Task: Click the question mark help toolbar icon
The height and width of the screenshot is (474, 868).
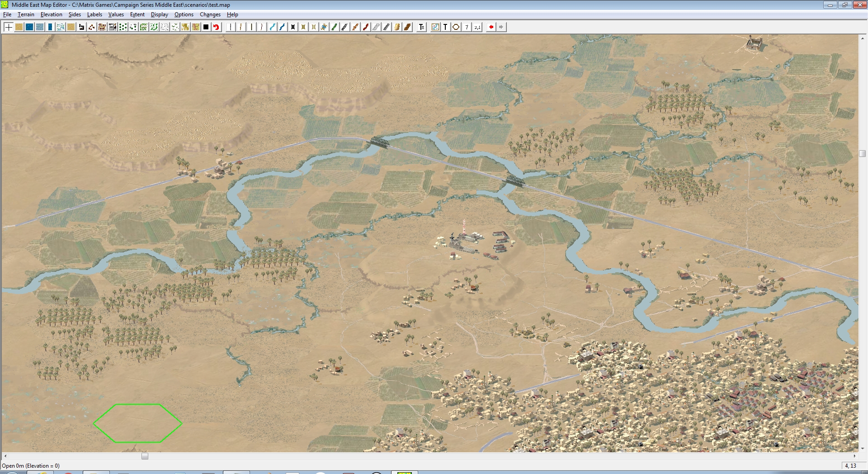Action: (467, 27)
